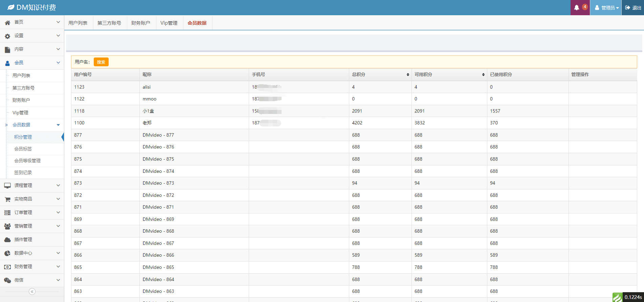
Task: Click the pie chart icon for 数据中心
Action: click(7, 253)
